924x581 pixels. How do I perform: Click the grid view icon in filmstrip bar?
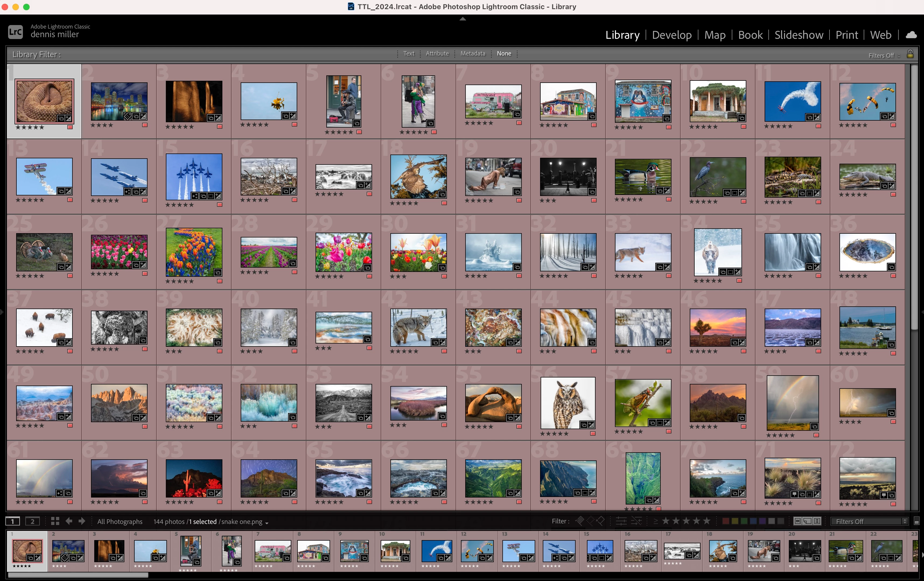[x=55, y=521]
